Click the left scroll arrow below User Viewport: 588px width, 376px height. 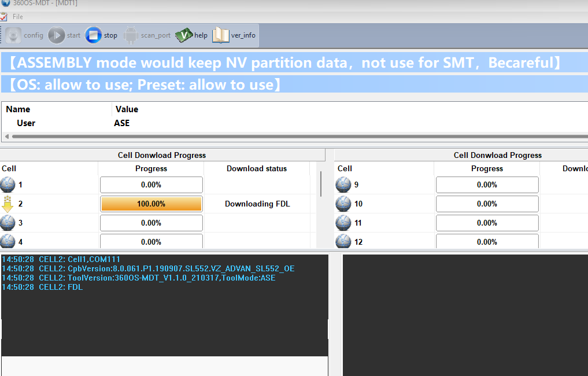point(6,137)
